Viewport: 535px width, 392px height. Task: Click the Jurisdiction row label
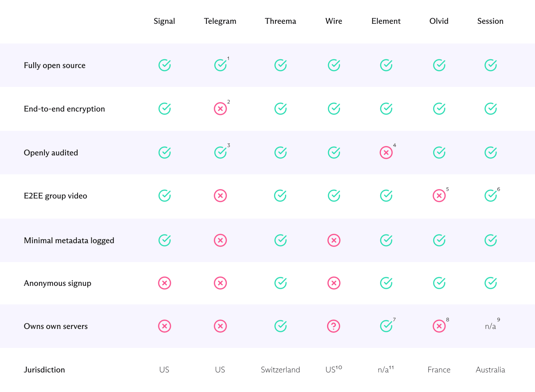(x=44, y=370)
